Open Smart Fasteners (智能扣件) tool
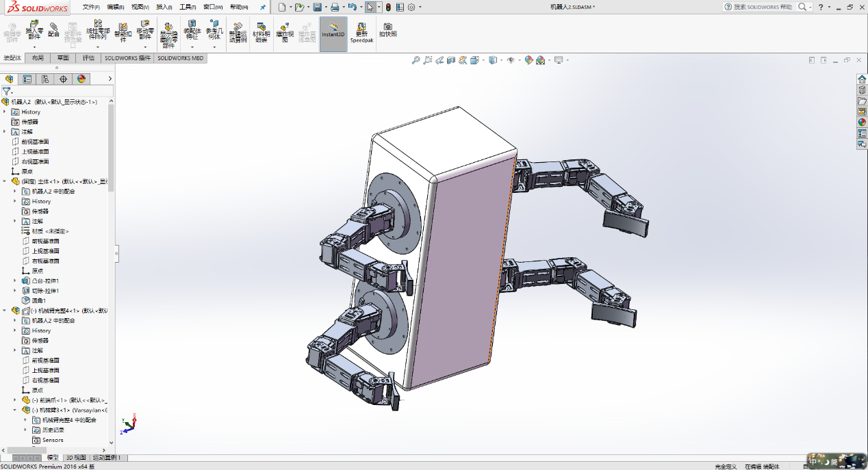868x470 pixels. [123, 30]
